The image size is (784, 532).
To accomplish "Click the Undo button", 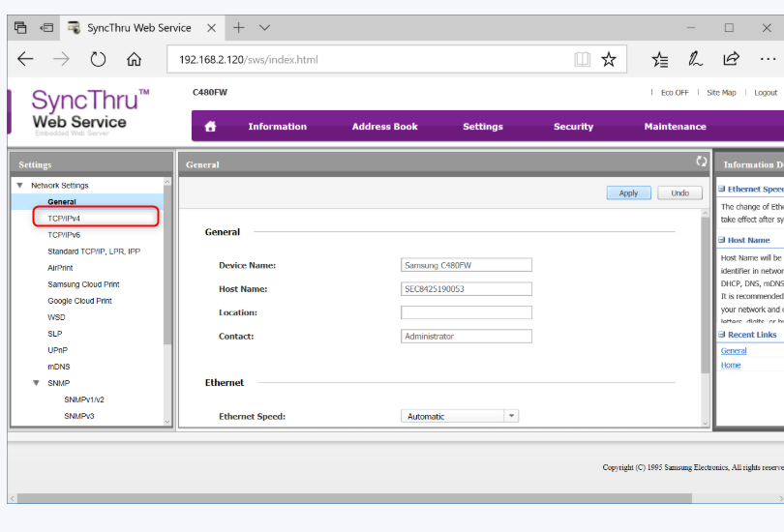I will point(680,192).
